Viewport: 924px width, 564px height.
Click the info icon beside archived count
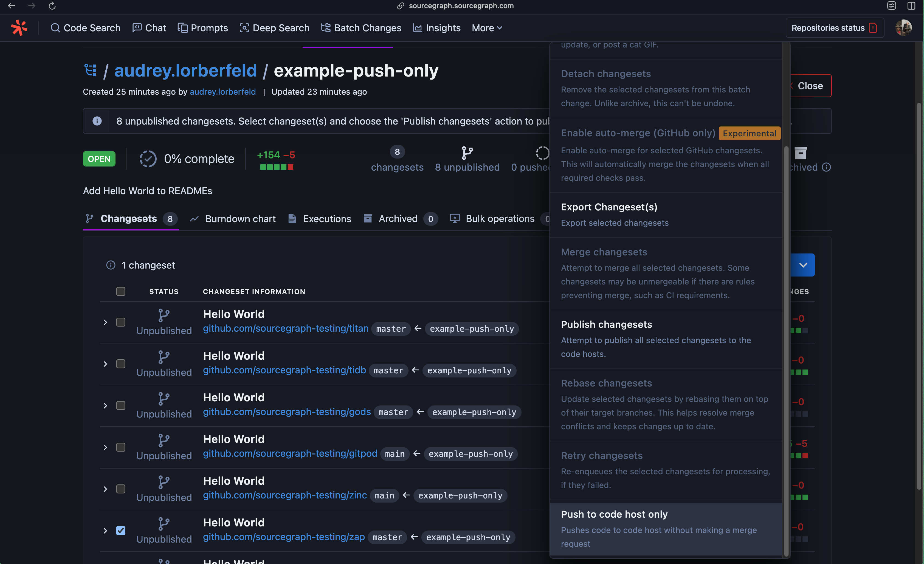[826, 167]
